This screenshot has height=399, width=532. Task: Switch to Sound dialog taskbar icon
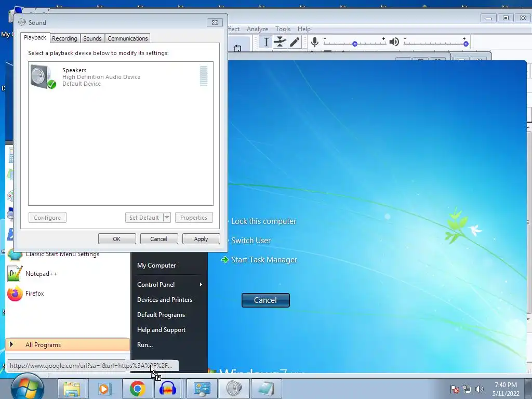point(234,389)
